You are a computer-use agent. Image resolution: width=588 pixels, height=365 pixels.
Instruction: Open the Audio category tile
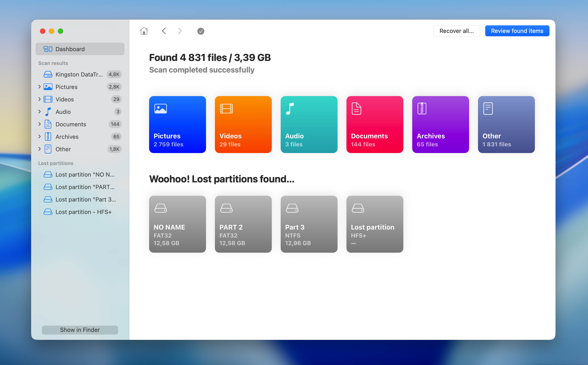pyautogui.click(x=309, y=124)
